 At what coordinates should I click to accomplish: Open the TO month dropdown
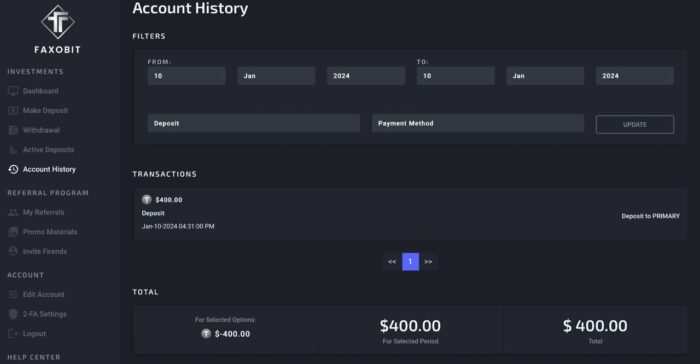coord(545,76)
